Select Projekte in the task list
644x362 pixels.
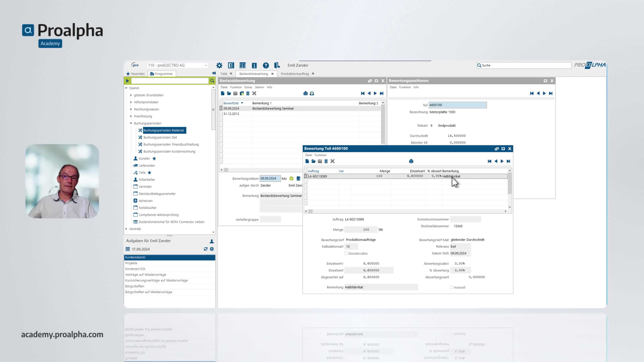coord(131,263)
